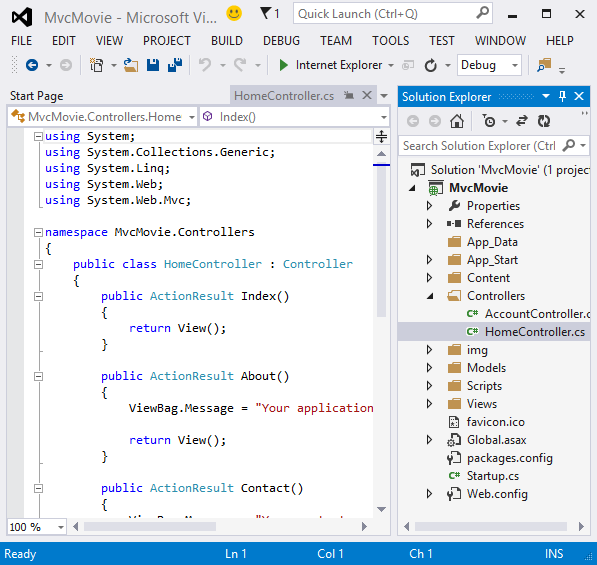Image resolution: width=597 pixels, height=565 pixels.
Task: Start debugging with green play icon
Action: tap(283, 65)
